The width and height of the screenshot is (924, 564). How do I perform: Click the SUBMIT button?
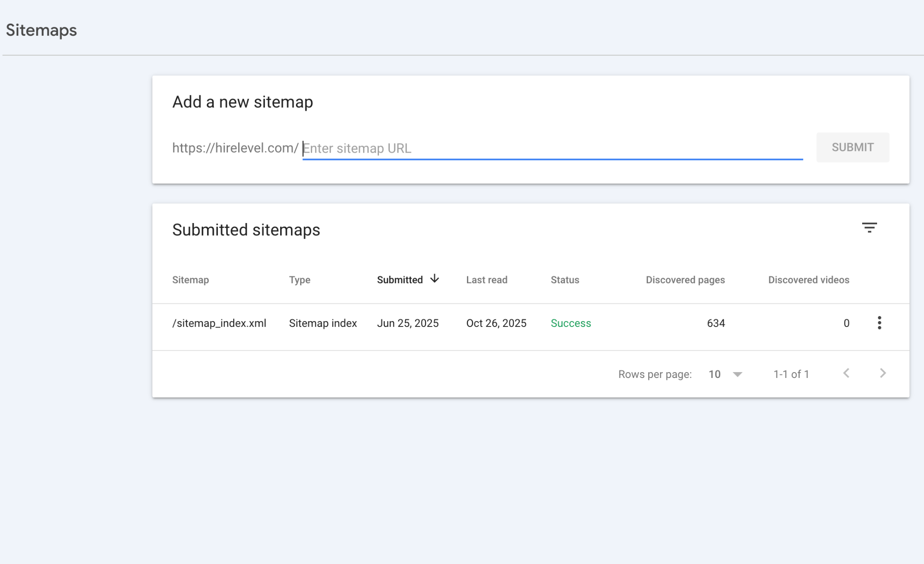coord(852,147)
